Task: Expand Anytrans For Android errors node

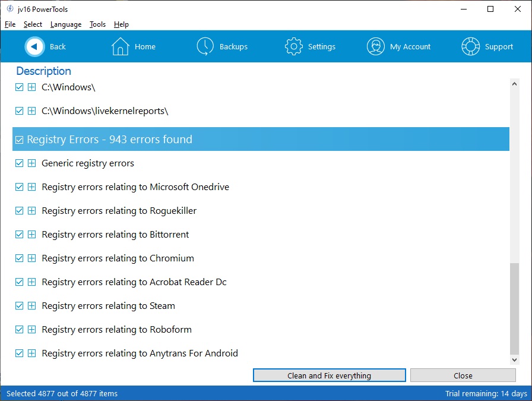Action: pyautogui.click(x=31, y=353)
